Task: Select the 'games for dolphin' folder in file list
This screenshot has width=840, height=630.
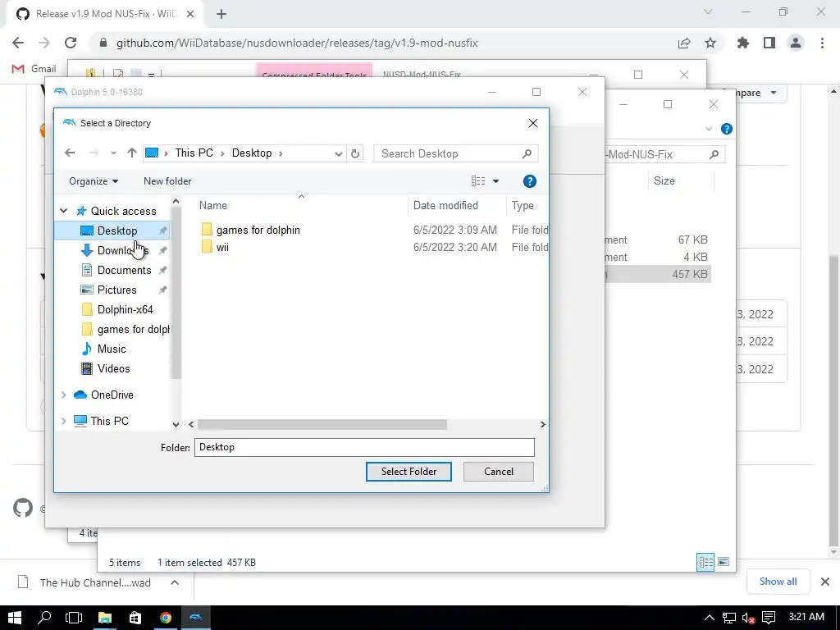Action: [x=258, y=230]
